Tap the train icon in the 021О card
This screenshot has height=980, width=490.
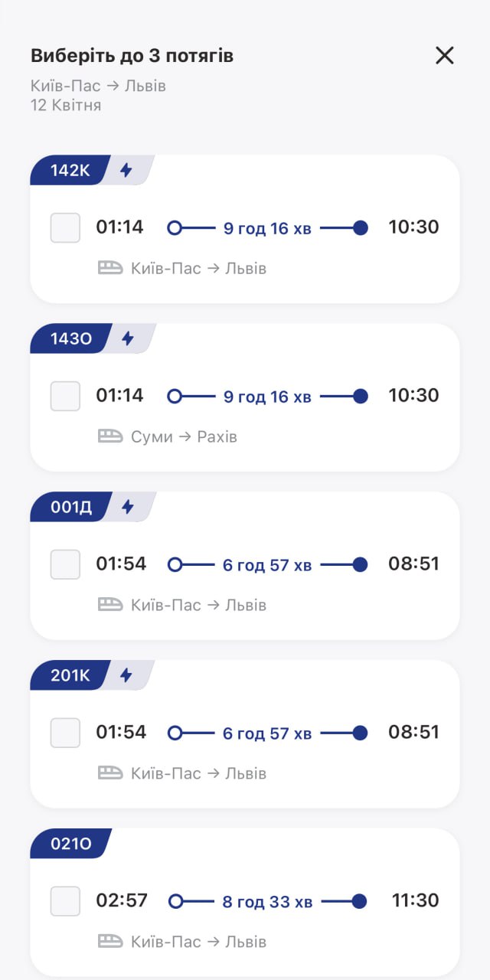pos(110,942)
